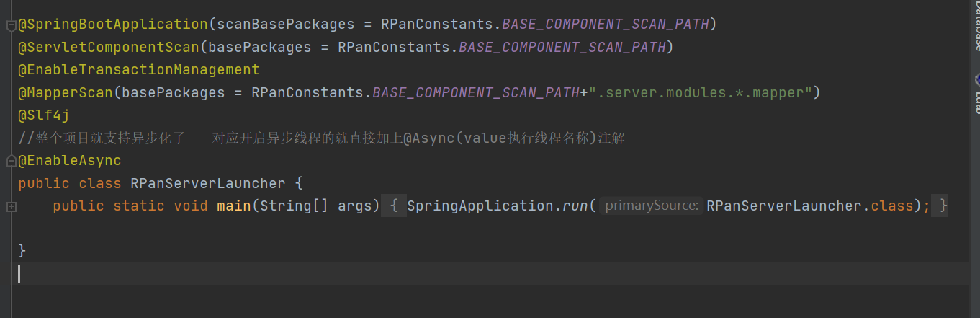The height and width of the screenshot is (318, 980).
Task: Expand the folded main method plus icon
Action: 10,207
